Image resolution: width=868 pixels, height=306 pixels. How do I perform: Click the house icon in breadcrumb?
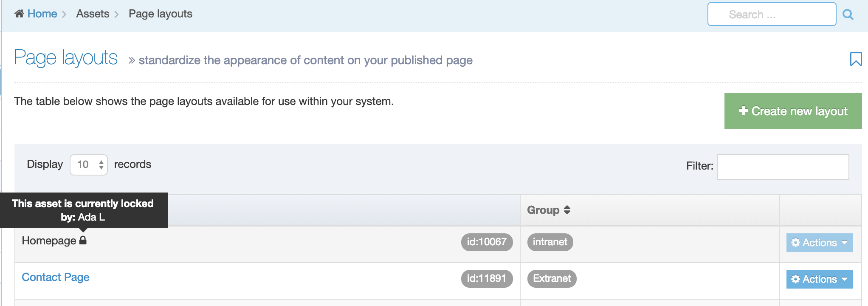pyautogui.click(x=19, y=14)
